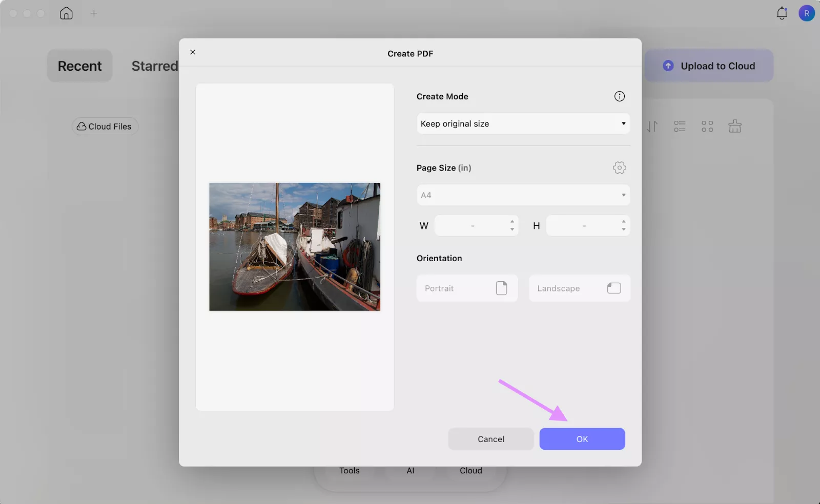Open the Home screen
This screenshot has width=820, height=504.
66,13
